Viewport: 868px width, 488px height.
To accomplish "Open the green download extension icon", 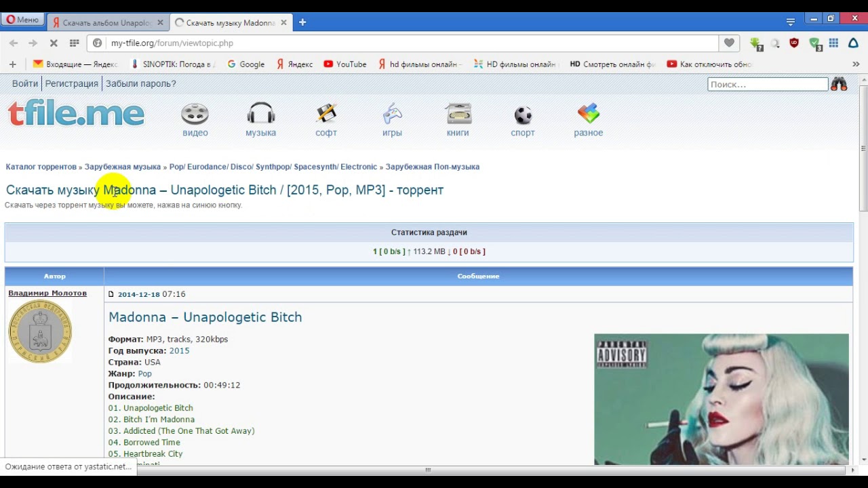I will [x=757, y=43].
